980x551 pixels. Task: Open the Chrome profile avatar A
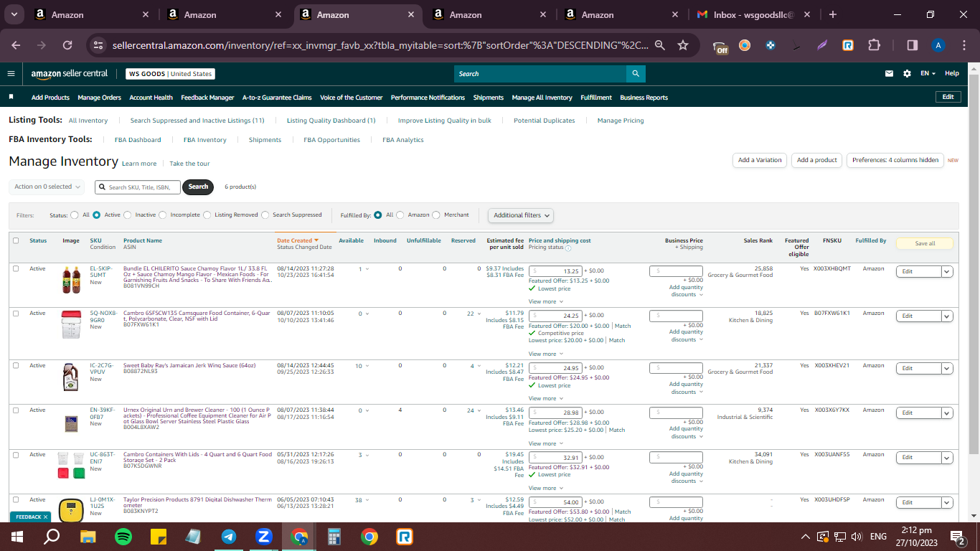click(938, 45)
